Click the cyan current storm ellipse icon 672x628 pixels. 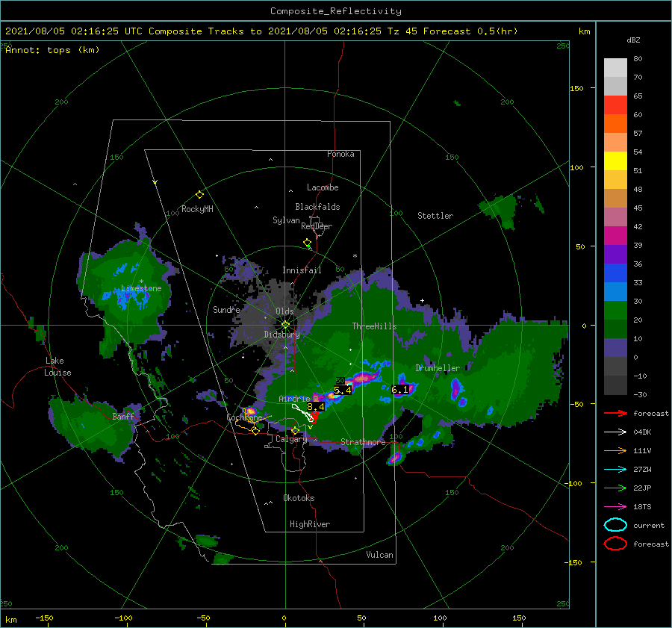click(615, 525)
